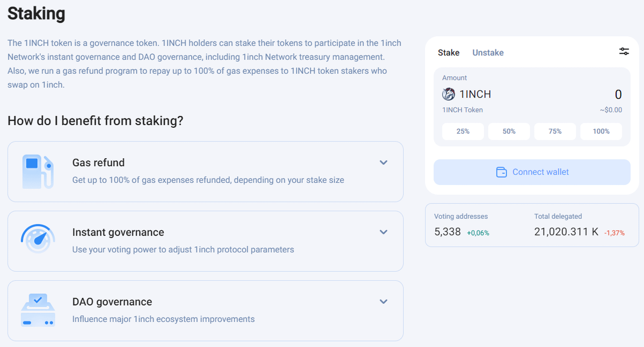Switch to the Unstake tab
The image size is (644, 347).
[488, 53]
